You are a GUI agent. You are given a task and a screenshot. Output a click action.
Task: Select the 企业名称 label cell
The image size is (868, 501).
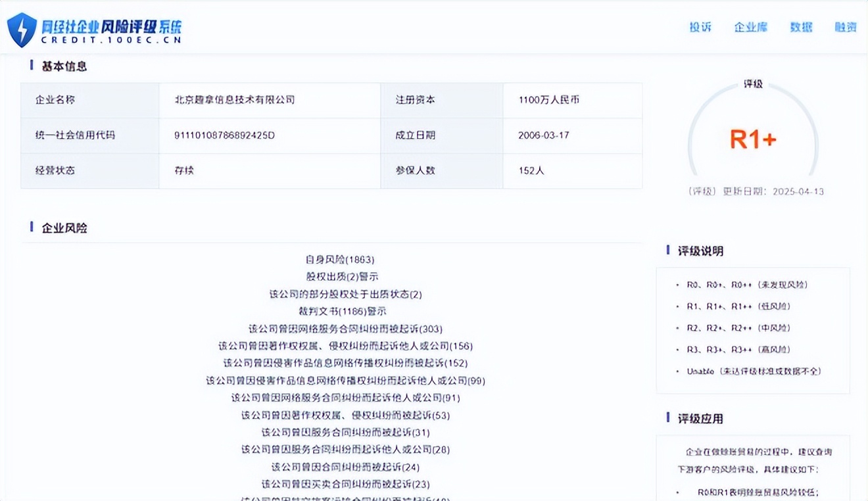click(89, 100)
